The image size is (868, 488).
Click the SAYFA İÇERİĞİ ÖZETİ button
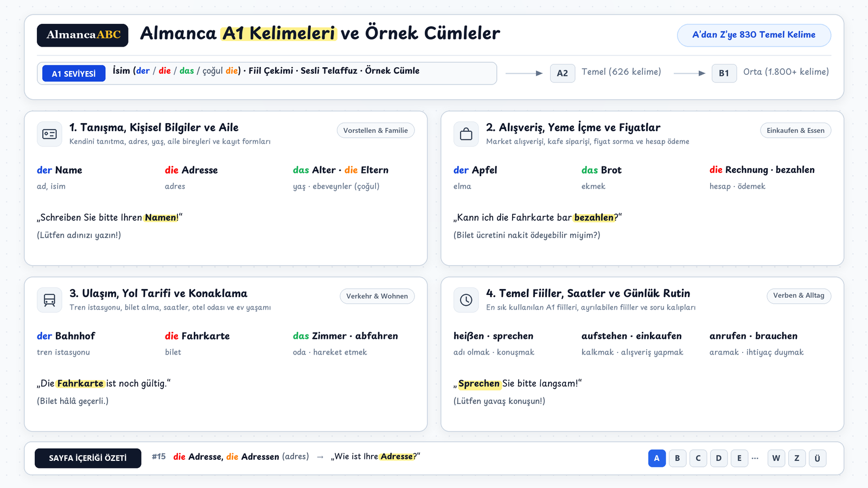point(88,458)
